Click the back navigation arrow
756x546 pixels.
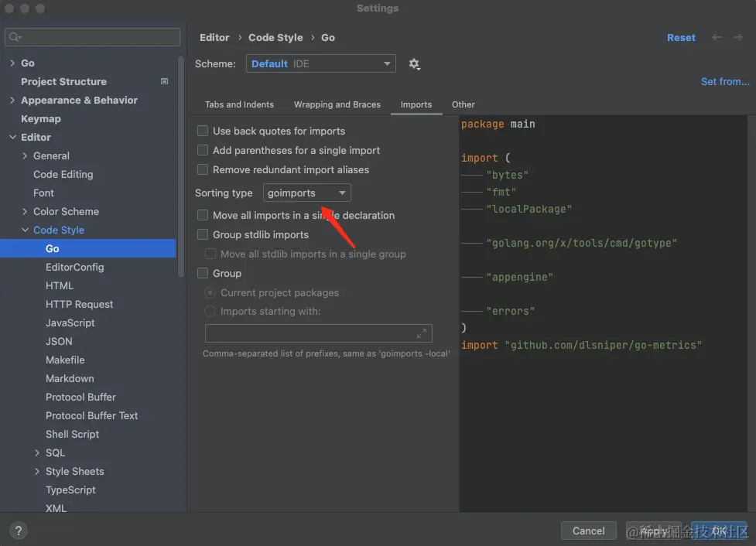click(717, 37)
